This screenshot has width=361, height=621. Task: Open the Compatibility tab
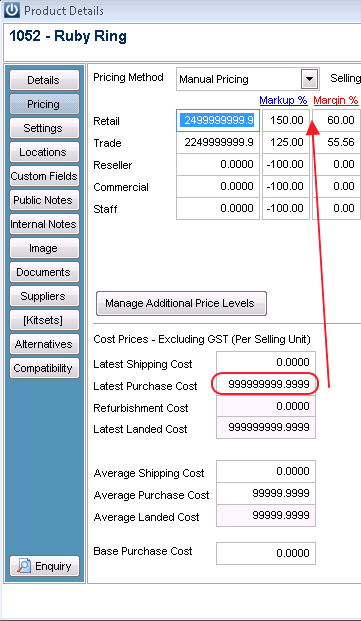coord(44,368)
